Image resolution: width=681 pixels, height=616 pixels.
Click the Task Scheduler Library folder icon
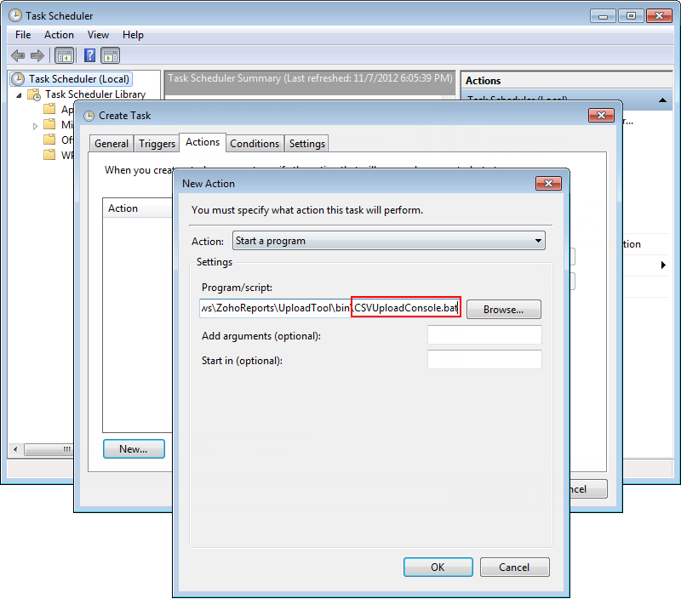coord(34,94)
